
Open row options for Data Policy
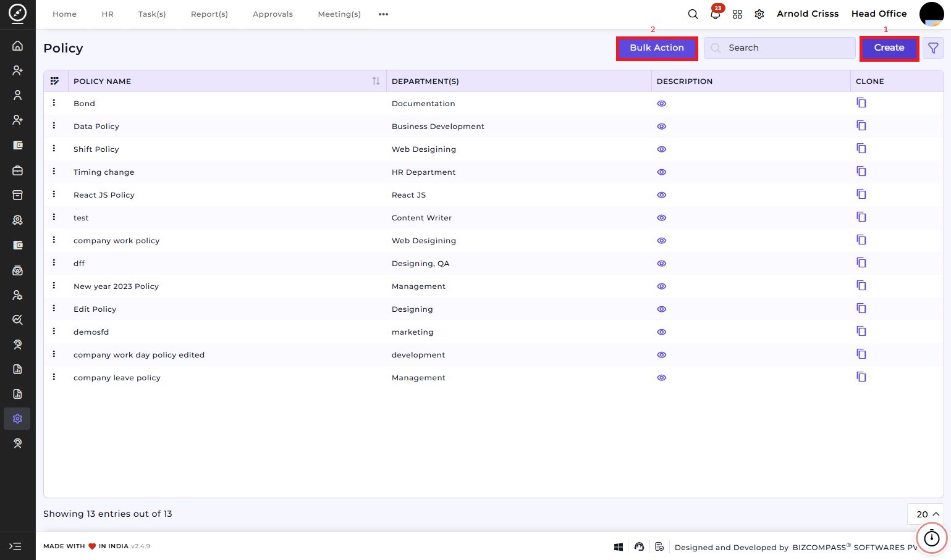[x=54, y=125]
